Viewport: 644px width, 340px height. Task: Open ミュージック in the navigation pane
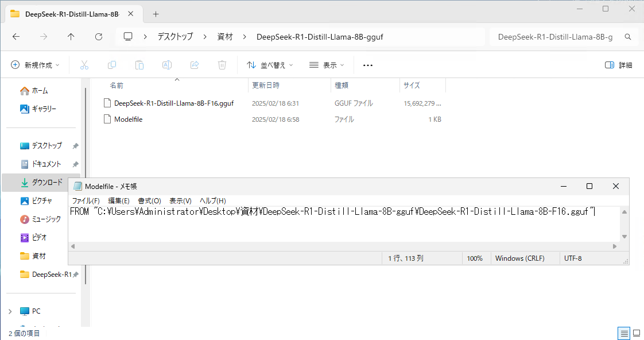(46, 219)
